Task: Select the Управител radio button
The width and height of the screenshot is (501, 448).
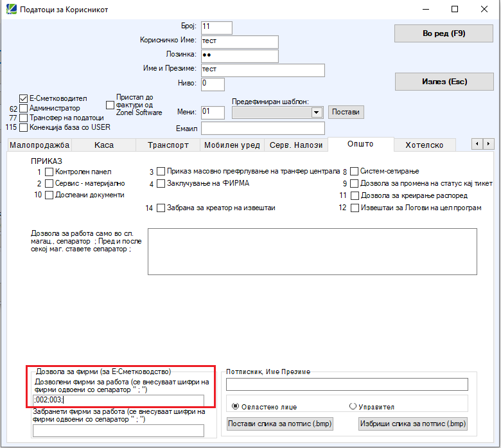Action: (x=353, y=406)
